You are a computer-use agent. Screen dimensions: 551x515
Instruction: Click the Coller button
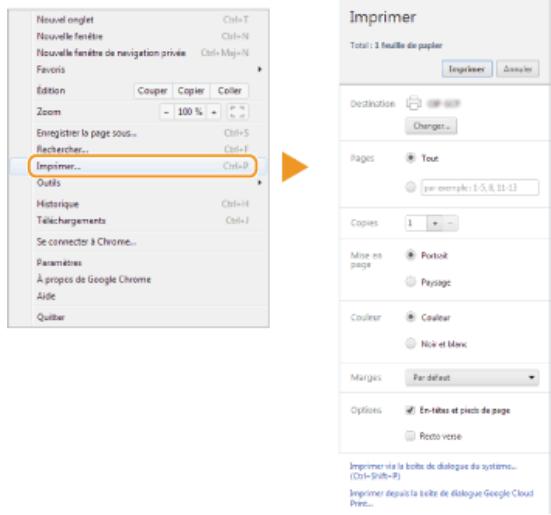tap(229, 91)
